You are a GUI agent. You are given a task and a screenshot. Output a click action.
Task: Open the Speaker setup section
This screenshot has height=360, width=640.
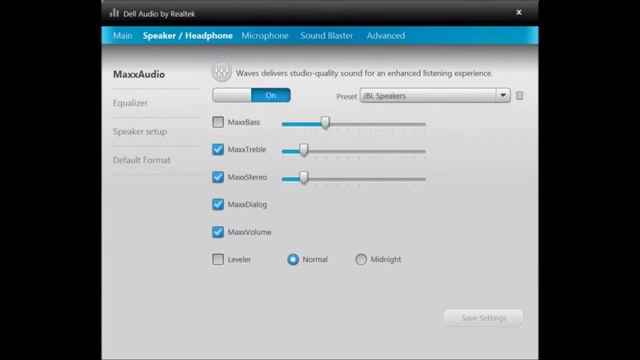[x=140, y=131]
